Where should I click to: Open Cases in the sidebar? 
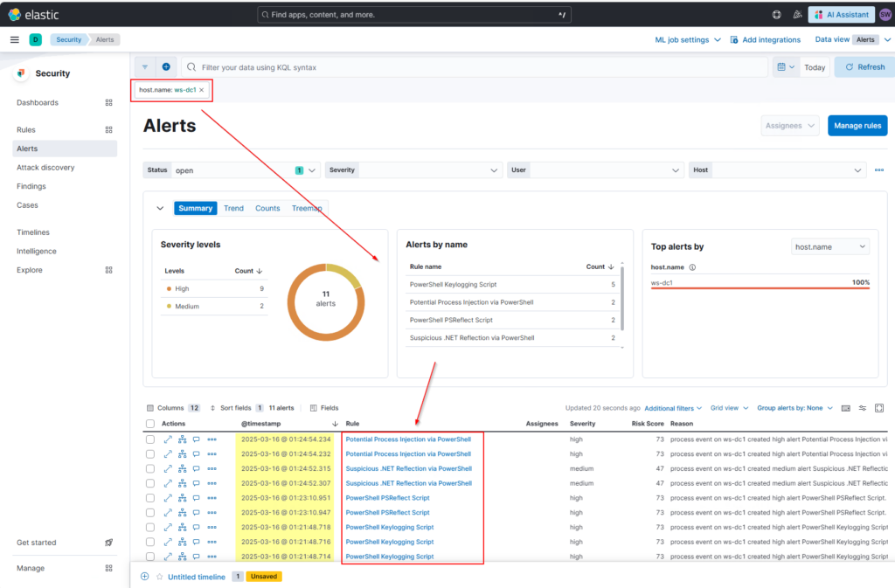click(x=27, y=205)
